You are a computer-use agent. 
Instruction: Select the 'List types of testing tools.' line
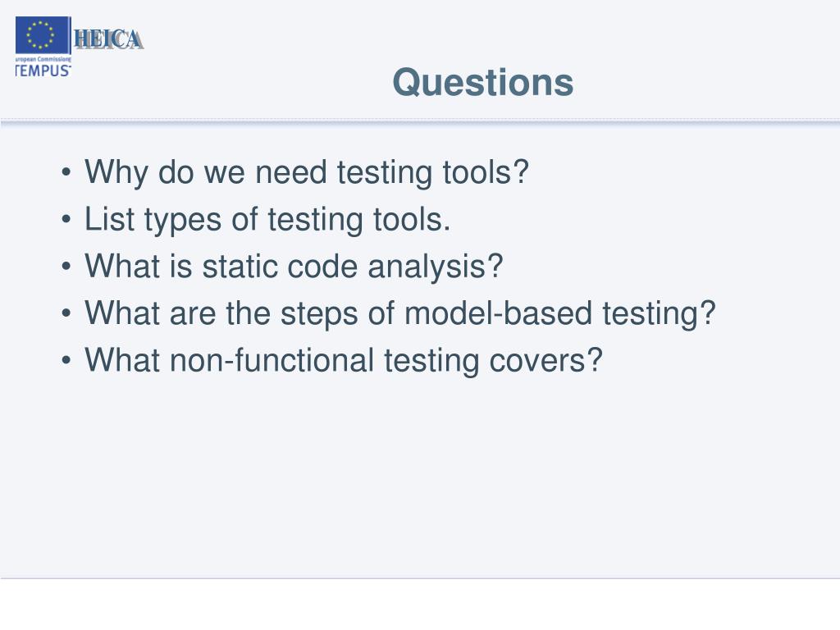(x=267, y=220)
